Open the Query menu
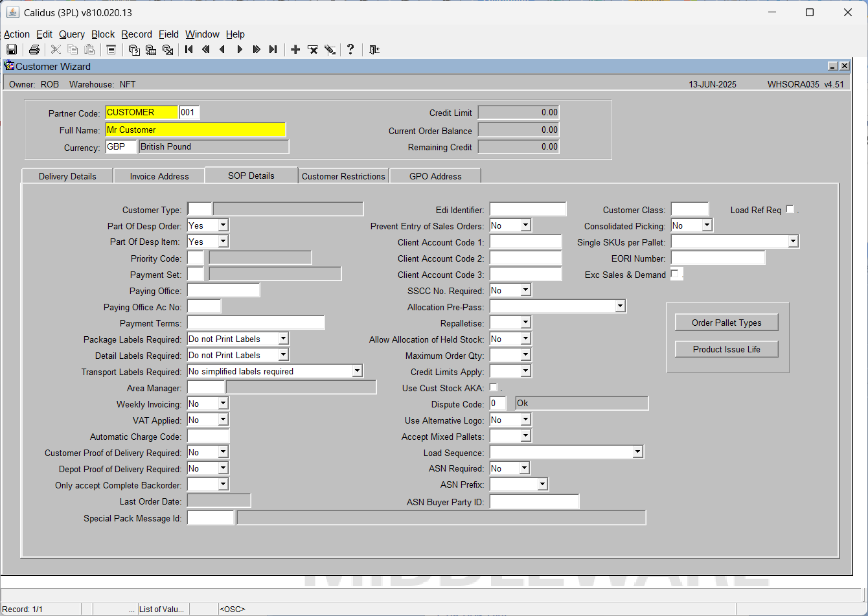The width and height of the screenshot is (868, 616). (x=72, y=34)
